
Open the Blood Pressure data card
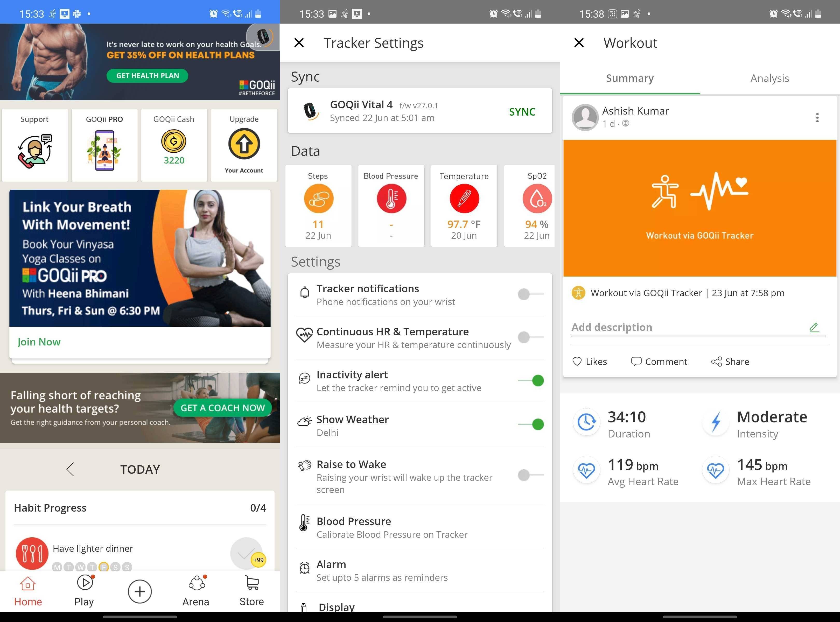point(391,206)
